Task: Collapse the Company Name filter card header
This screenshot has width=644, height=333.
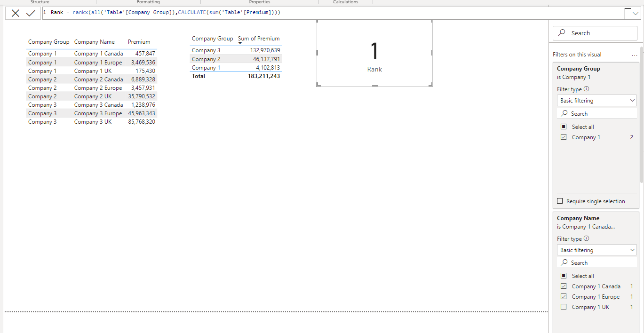Action: (x=578, y=218)
